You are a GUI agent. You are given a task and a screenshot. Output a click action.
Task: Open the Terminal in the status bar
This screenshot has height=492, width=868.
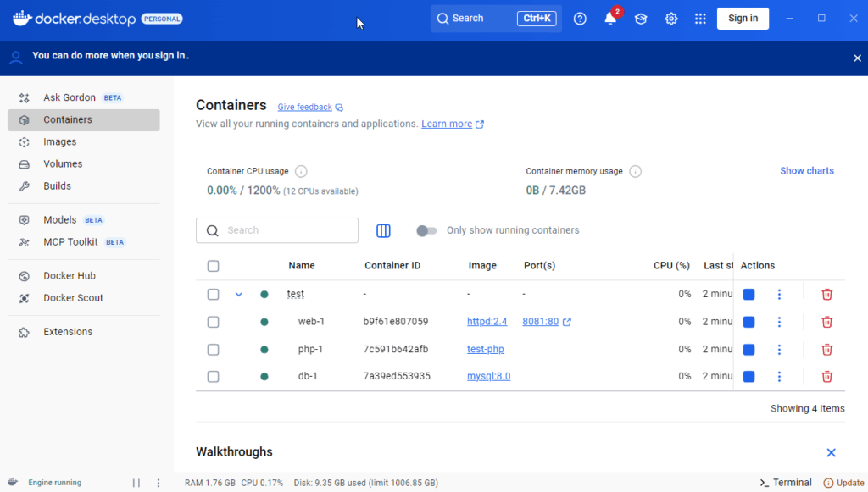pos(786,483)
